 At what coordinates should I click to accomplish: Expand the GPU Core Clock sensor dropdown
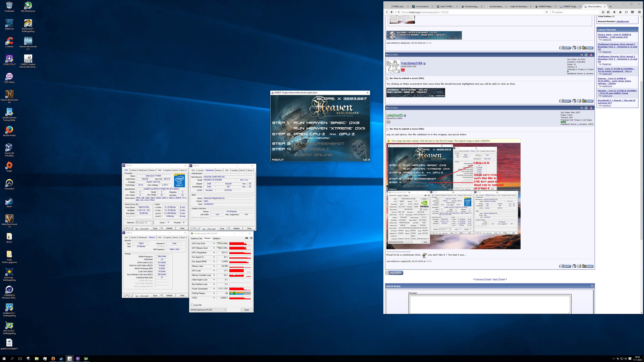pos(214,243)
